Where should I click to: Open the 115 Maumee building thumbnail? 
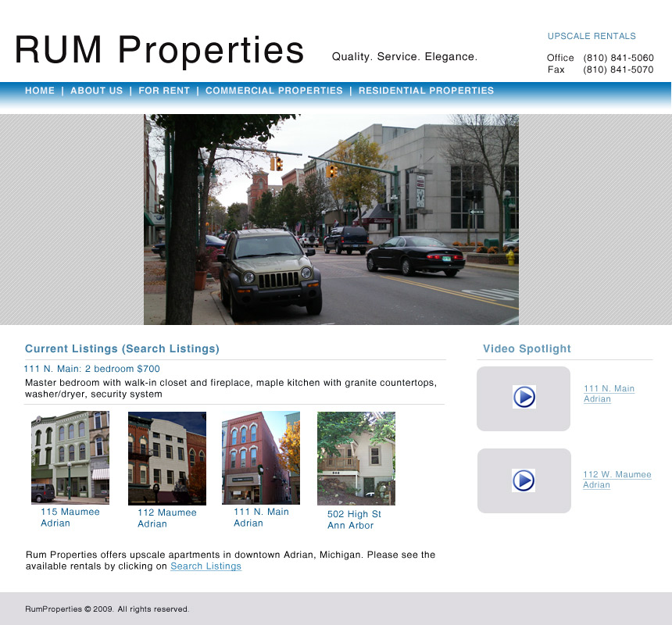(70, 458)
